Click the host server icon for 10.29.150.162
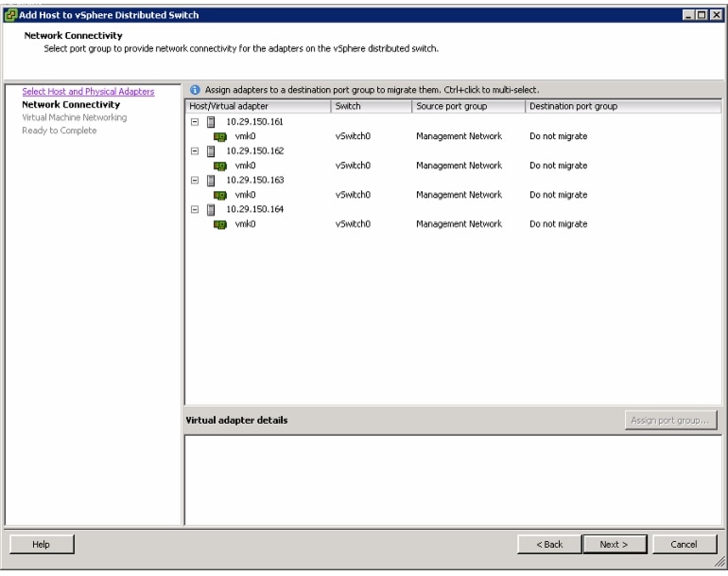 tap(211, 151)
